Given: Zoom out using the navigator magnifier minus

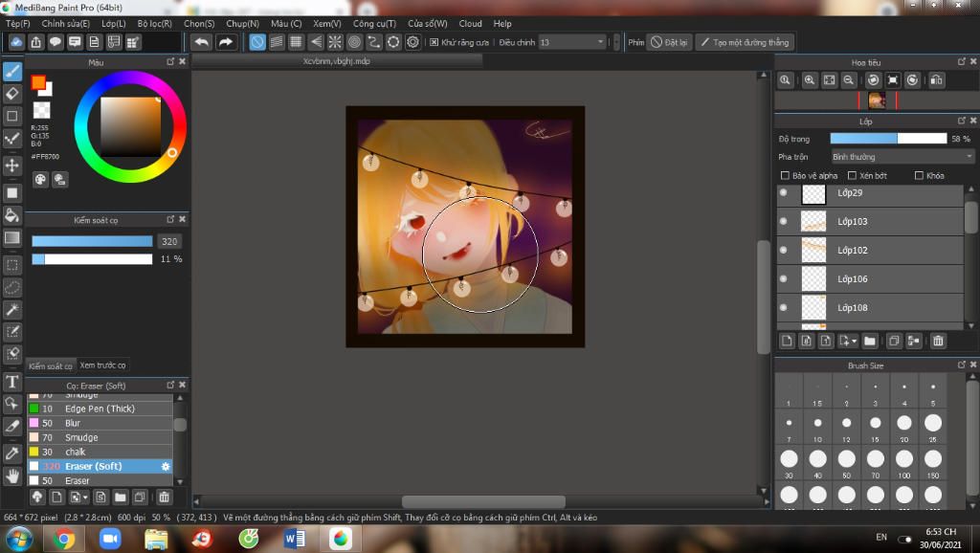Looking at the screenshot, I should click(849, 80).
